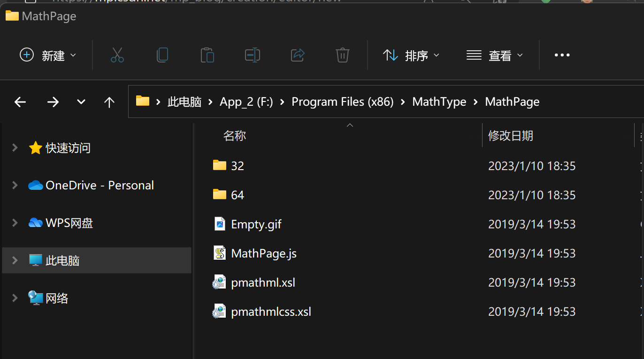Open the three-dot More options menu
The image size is (644, 359).
click(x=562, y=55)
